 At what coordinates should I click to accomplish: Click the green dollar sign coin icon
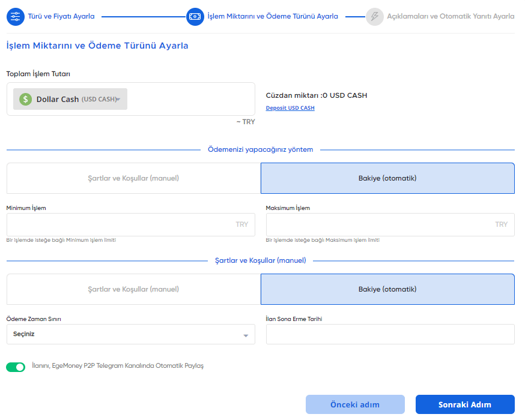pyautogui.click(x=25, y=99)
